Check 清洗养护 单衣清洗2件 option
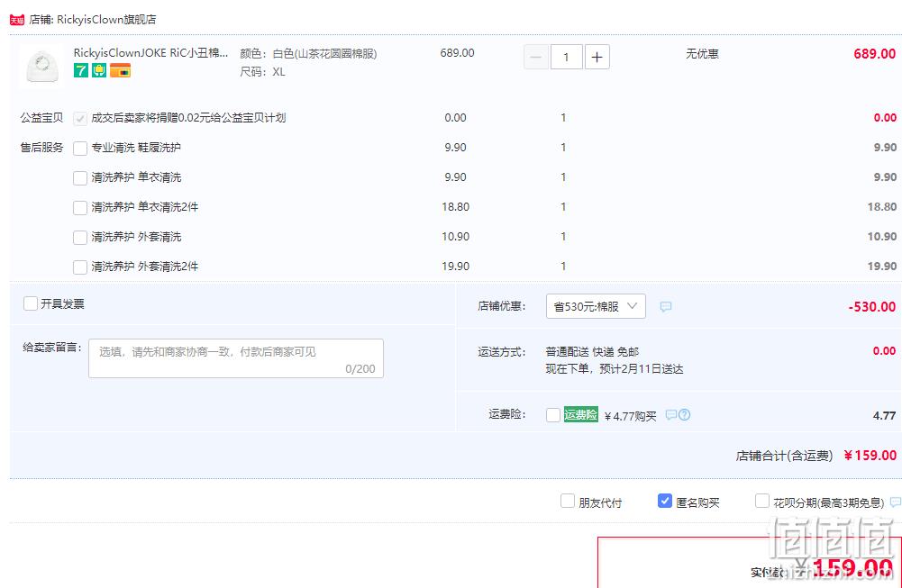Viewport: 902px width, 588px height. tap(80, 207)
